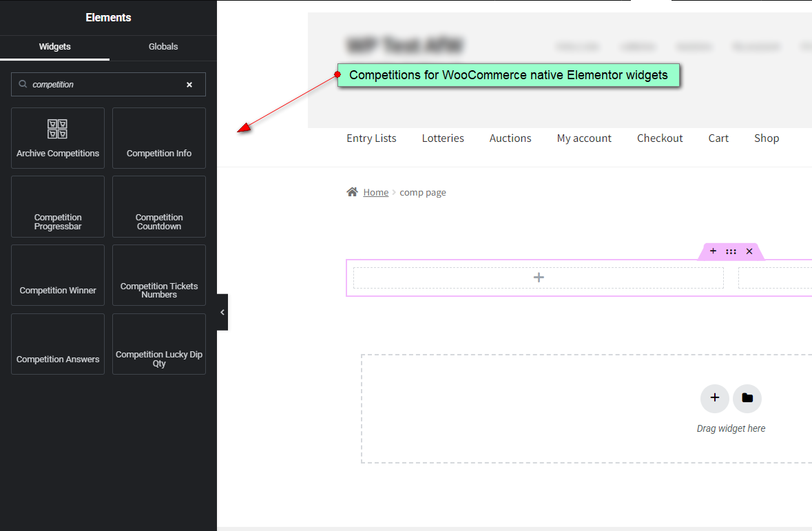812x531 pixels.
Task: Choose the Competition Winner widget
Action: click(57, 275)
